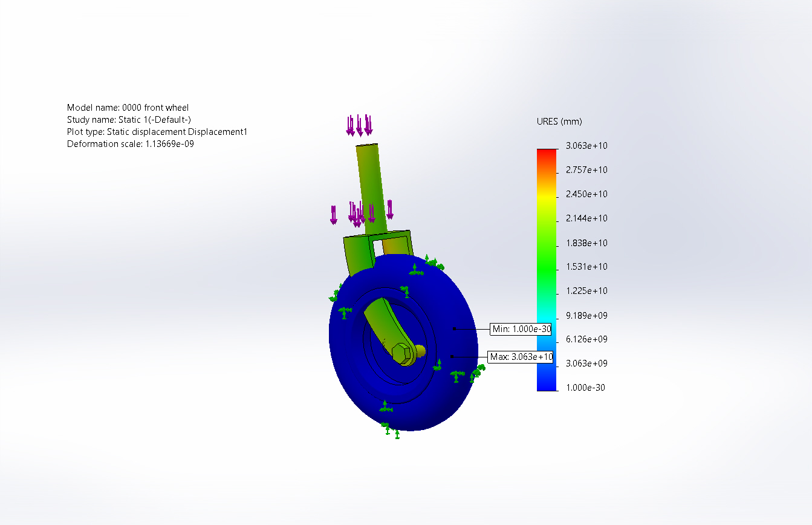Image resolution: width=812 pixels, height=525 pixels.
Task: Click the 2.757e+10 legend value
Action: 586,170
